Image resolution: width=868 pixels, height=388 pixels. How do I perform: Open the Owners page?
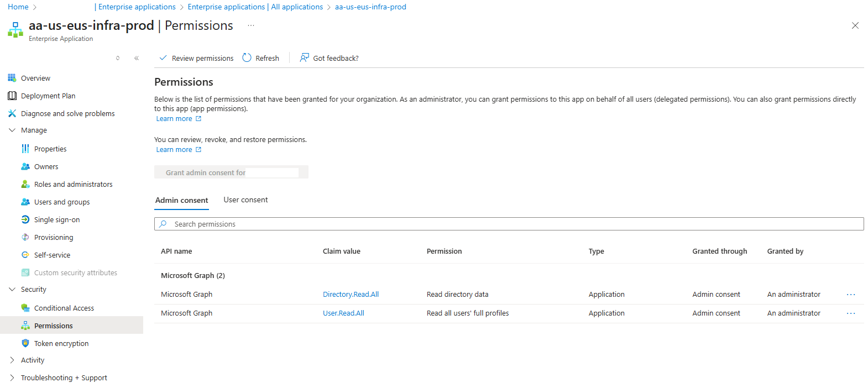click(46, 167)
